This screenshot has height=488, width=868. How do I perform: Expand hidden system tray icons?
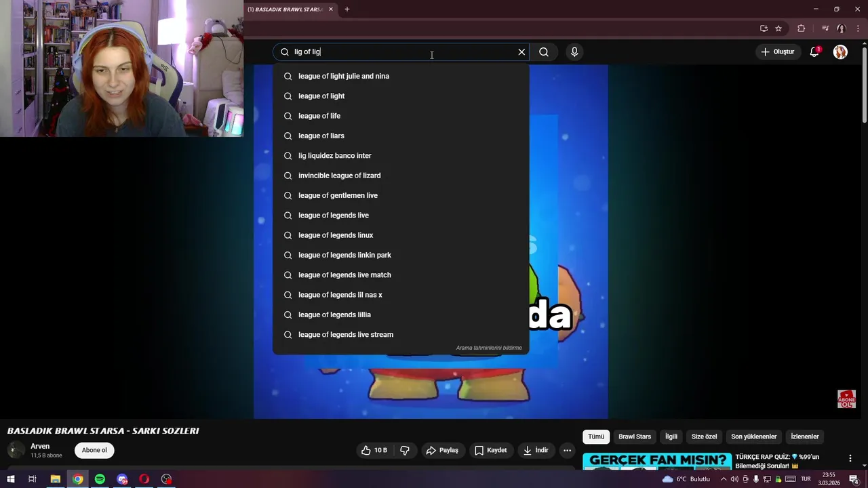point(724,479)
